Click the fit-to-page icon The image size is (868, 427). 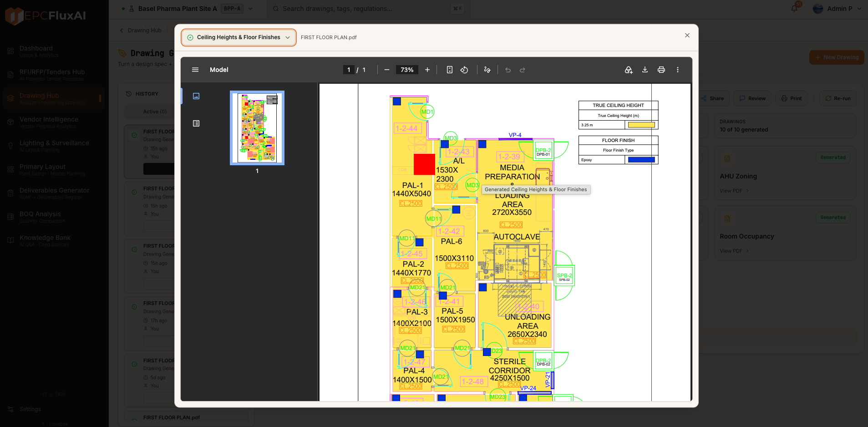click(450, 70)
